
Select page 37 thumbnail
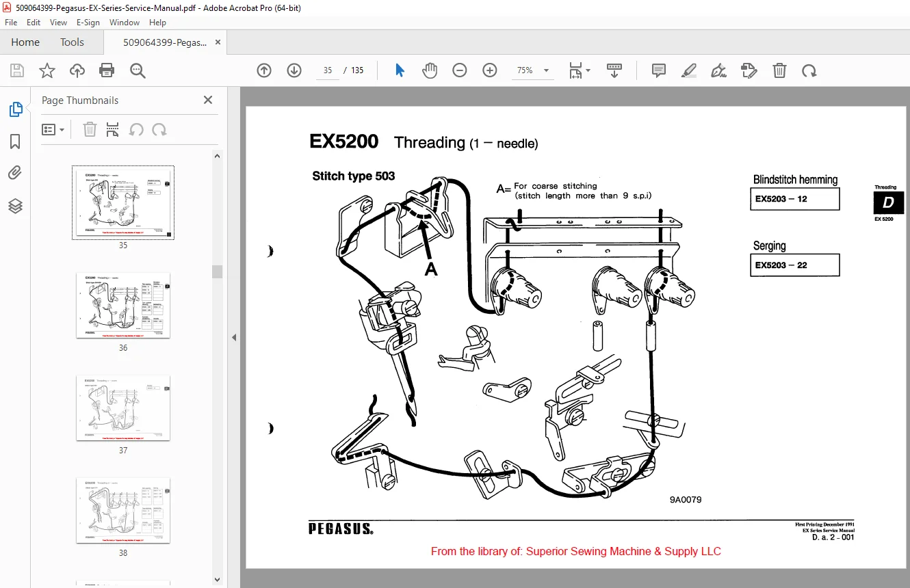pyautogui.click(x=123, y=407)
